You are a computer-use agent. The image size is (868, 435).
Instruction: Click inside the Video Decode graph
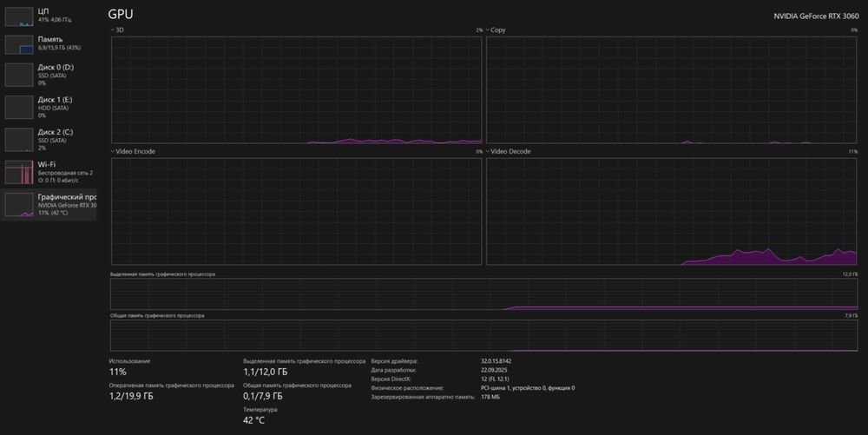pos(672,211)
